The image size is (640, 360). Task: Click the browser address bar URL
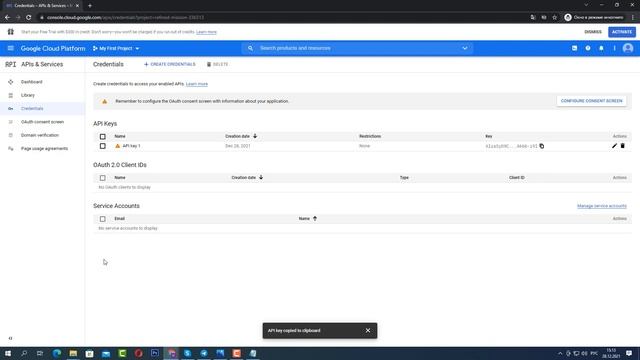point(125,18)
